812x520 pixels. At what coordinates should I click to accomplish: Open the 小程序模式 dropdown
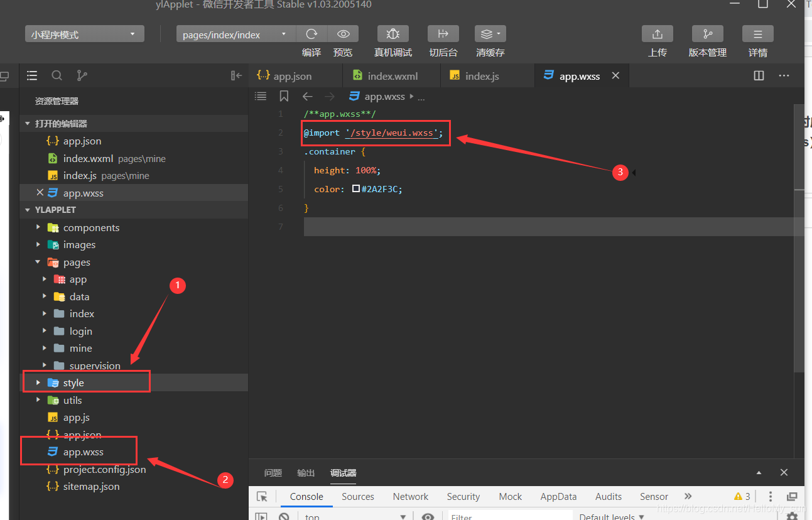(x=85, y=34)
